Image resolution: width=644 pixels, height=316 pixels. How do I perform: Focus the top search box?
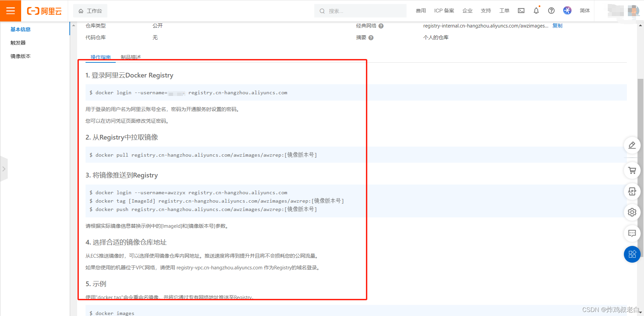(x=360, y=11)
